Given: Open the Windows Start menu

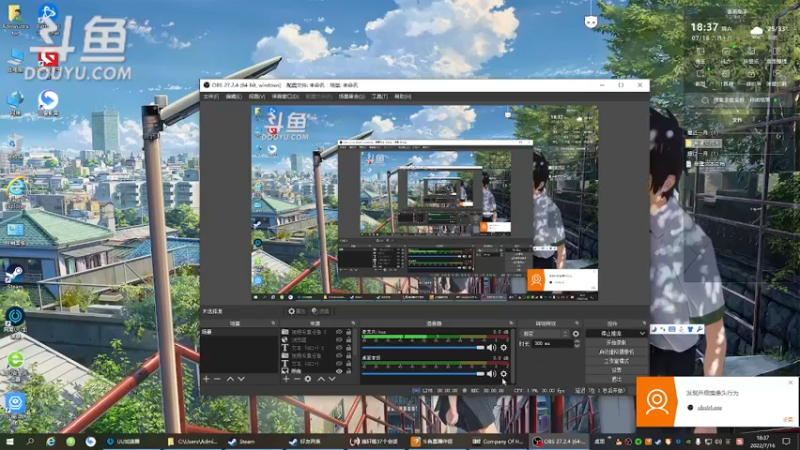Looking at the screenshot, I should pyautogui.click(x=10, y=441).
